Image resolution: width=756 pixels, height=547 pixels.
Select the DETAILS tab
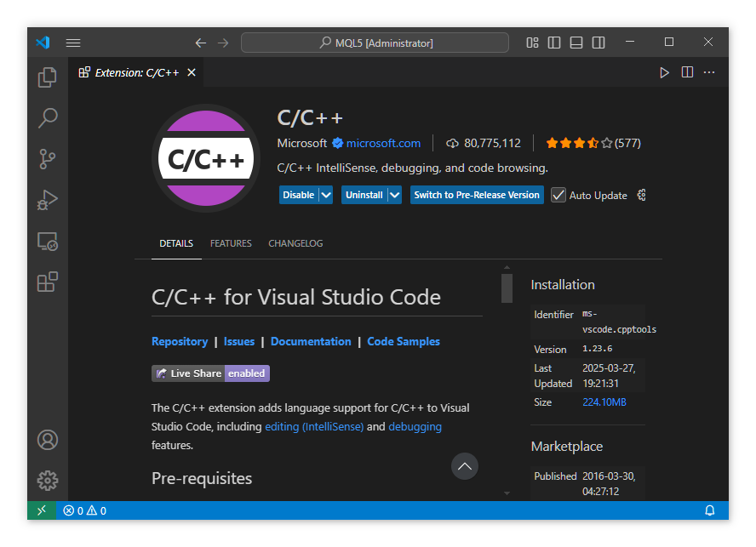[x=176, y=243]
